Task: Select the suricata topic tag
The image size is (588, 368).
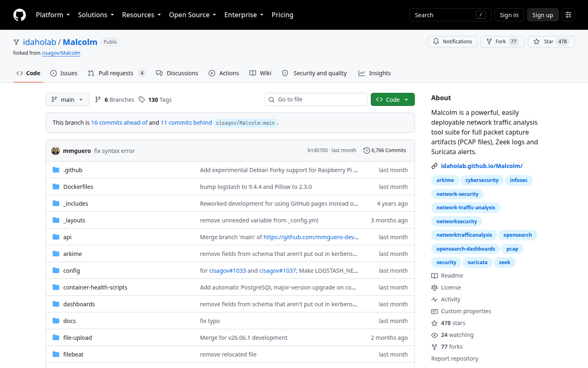Action: coord(477,263)
